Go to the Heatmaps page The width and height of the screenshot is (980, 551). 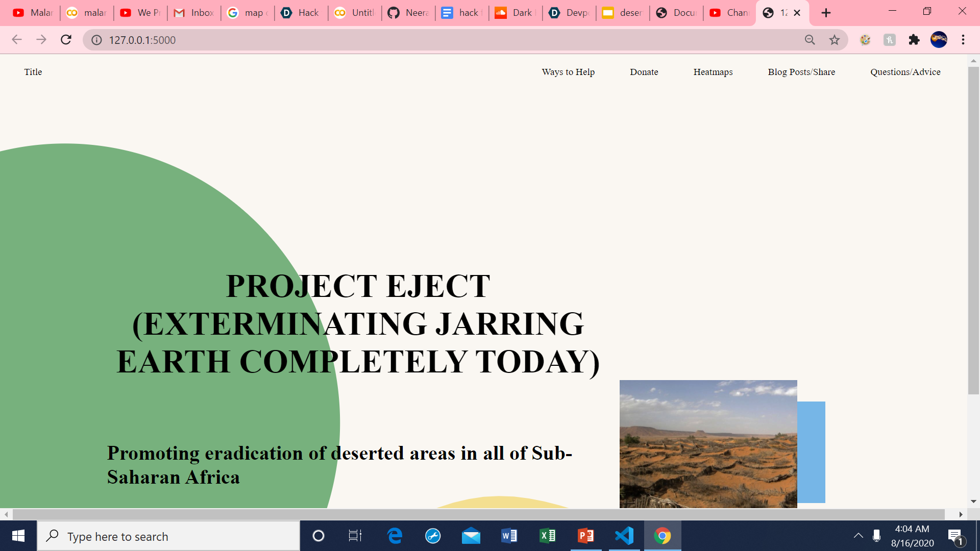click(x=713, y=72)
